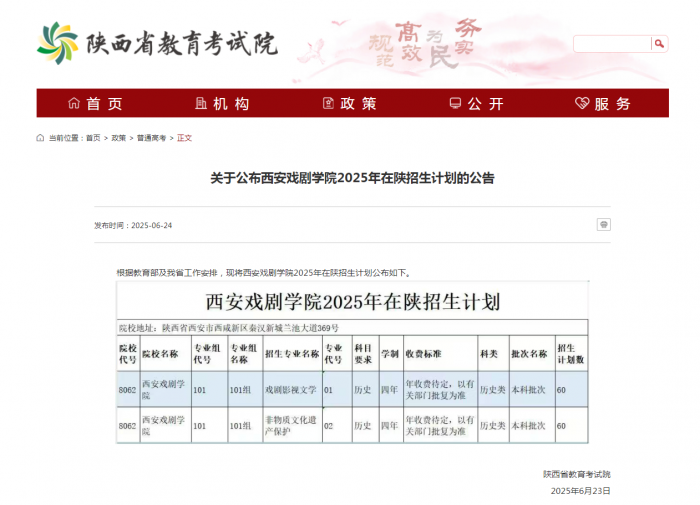This screenshot has width=700, height=505.
Task: Go to 政策 in the breadcrumb
Action: pyautogui.click(x=119, y=138)
